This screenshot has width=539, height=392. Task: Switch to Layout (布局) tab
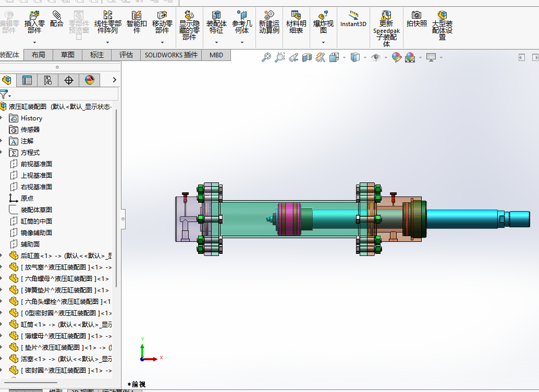pos(38,55)
